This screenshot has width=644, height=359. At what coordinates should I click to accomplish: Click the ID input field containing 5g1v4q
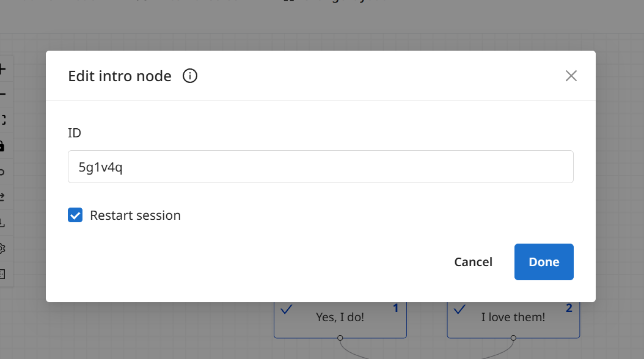pos(320,167)
